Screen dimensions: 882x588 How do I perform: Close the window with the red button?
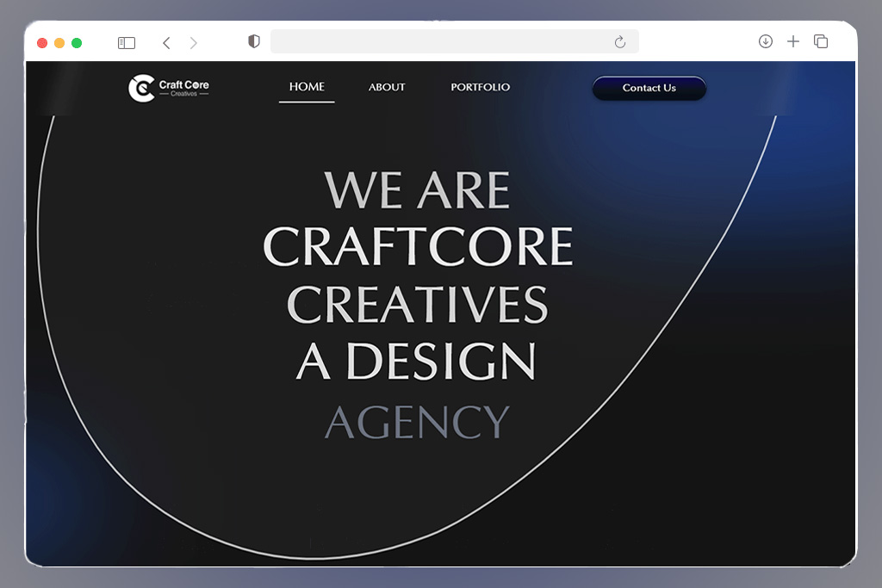[42, 43]
